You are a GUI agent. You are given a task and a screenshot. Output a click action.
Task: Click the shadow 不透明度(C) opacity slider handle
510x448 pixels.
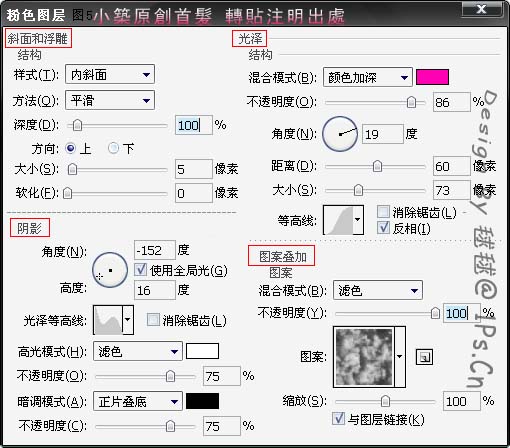pos(170,426)
